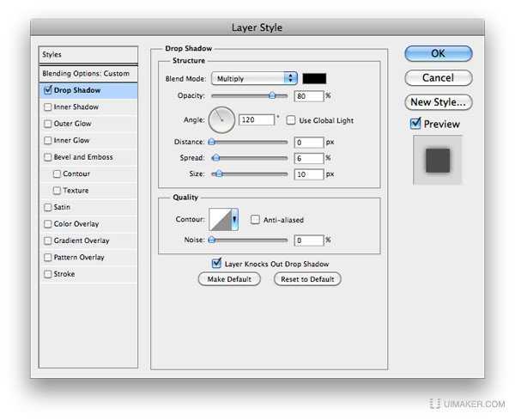Click the Noise slider handle
515x420 pixels.
212,240
